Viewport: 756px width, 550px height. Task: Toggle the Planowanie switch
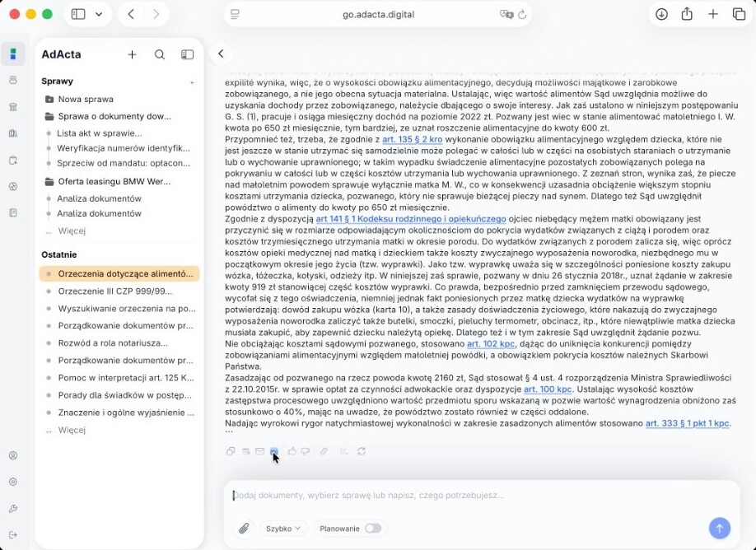coord(373,529)
